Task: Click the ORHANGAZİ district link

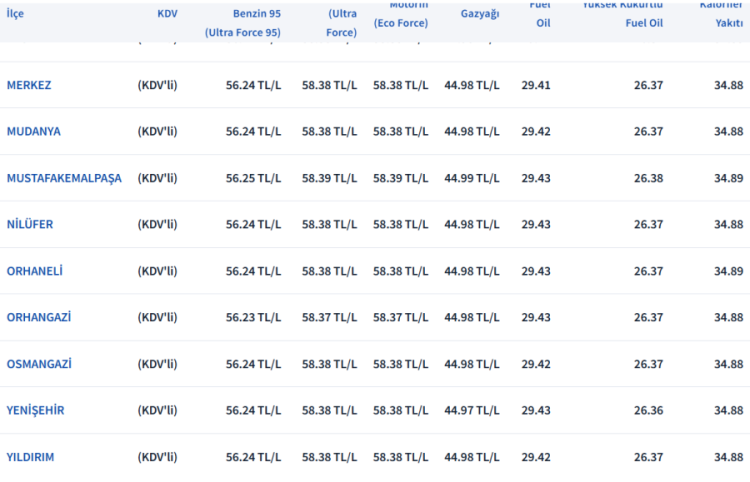Action: coord(39,317)
